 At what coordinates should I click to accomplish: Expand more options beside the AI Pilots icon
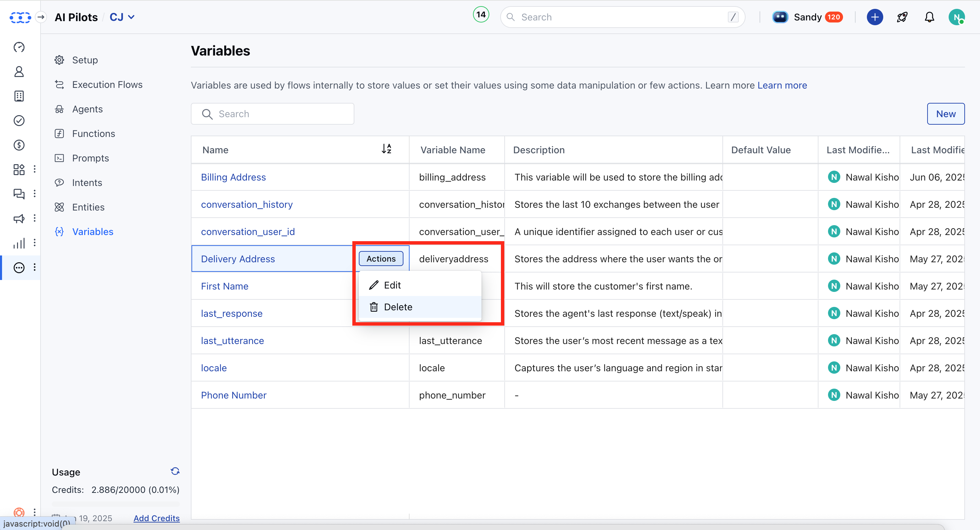35,267
